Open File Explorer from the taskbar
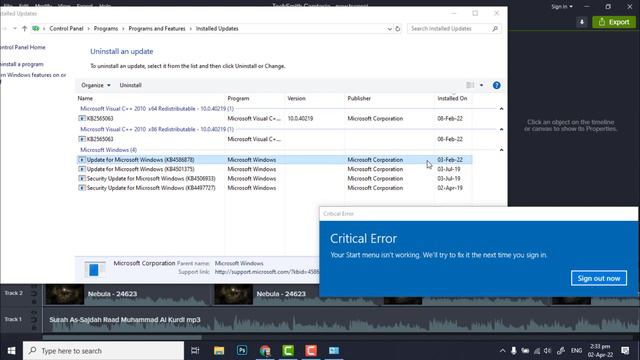 [219, 351]
